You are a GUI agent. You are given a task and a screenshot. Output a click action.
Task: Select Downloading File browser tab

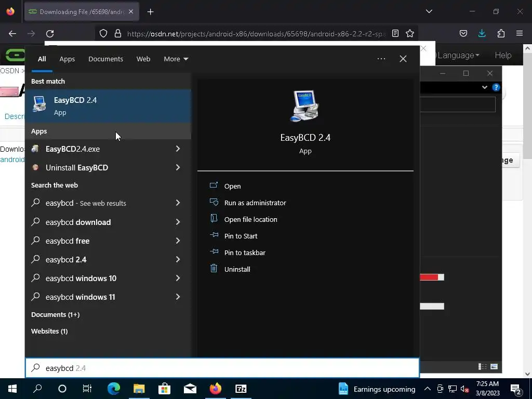(82, 12)
